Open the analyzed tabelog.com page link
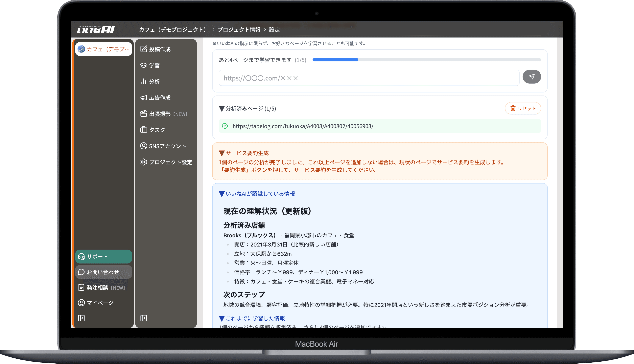634x364 pixels. tap(302, 126)
